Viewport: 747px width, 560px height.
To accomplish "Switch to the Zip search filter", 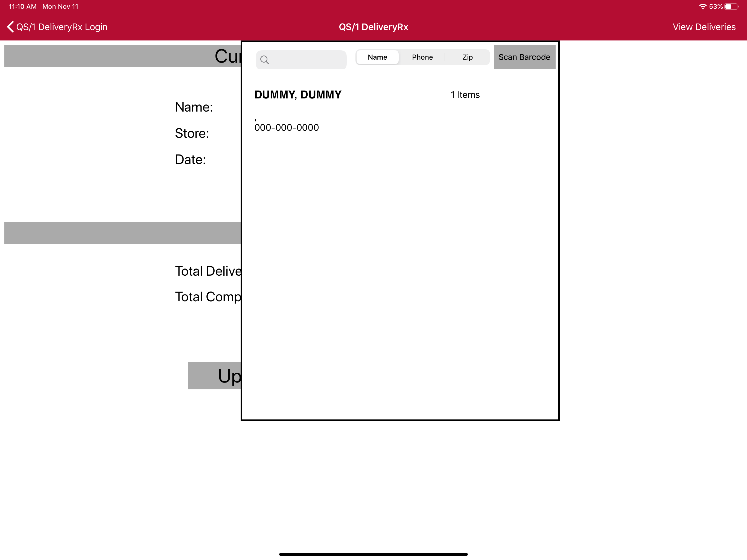I will (467, 57).
